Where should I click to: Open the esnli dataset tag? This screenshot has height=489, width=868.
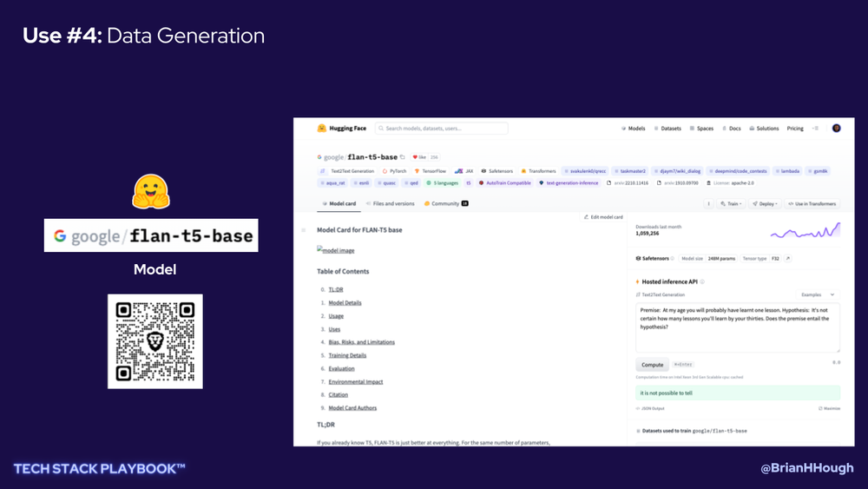[361, 182]
